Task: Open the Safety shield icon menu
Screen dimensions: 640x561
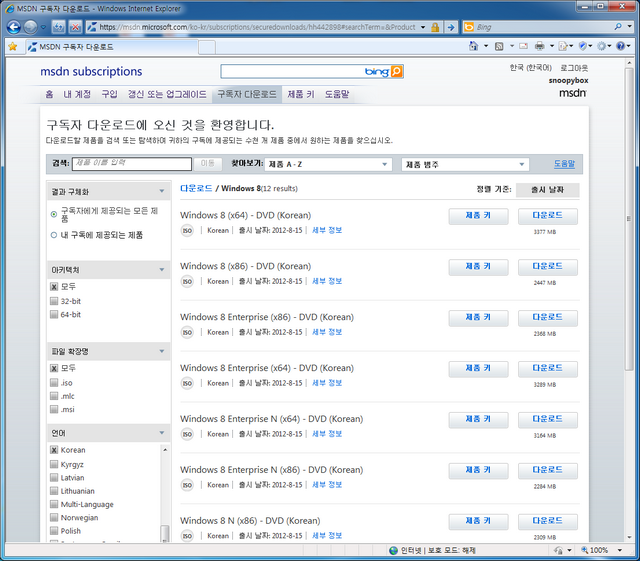Action: point(583,46)
